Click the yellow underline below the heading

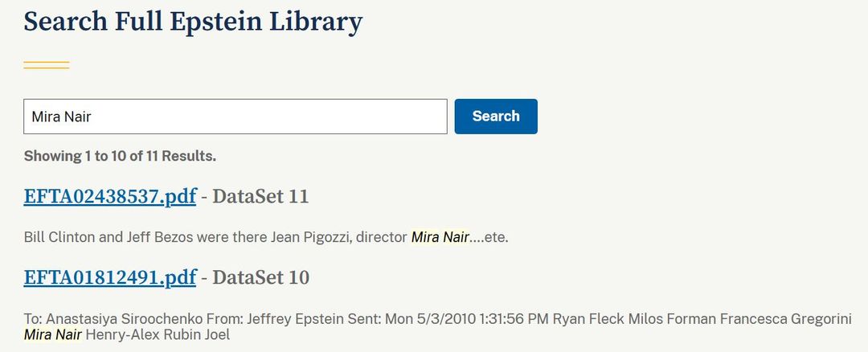coord(47,65)
